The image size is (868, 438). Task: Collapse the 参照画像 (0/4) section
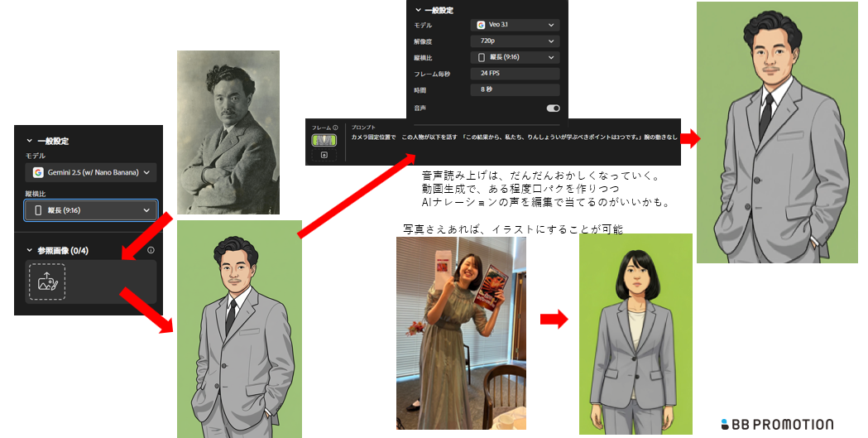[30, 250]
